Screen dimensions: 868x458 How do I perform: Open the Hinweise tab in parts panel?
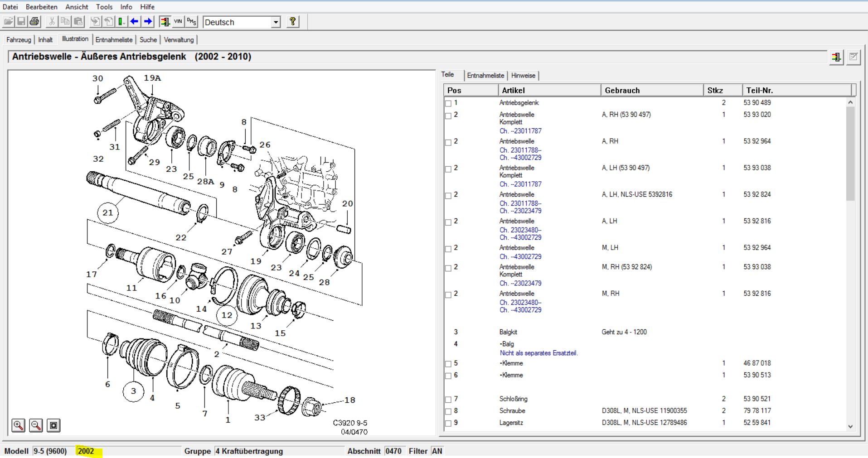(523, 76)
